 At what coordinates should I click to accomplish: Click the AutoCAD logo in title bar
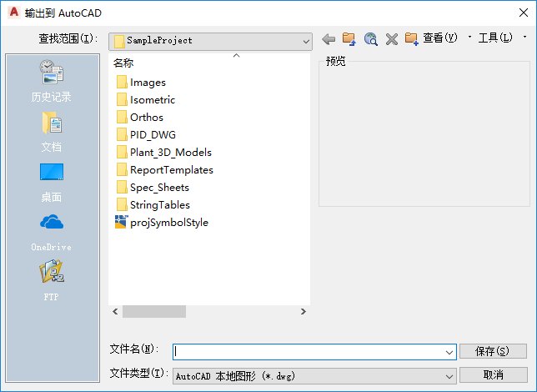tap(14, 13)
